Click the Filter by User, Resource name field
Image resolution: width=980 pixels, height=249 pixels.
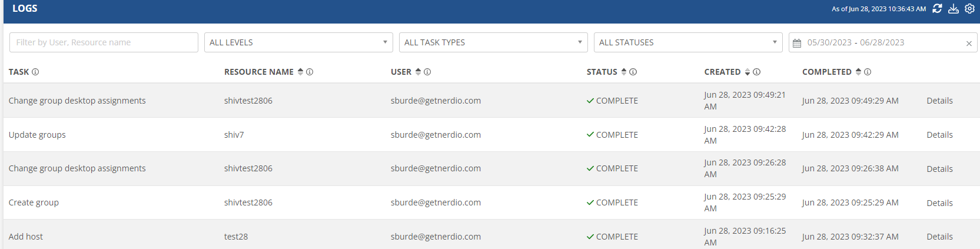(x=104, y=42)
